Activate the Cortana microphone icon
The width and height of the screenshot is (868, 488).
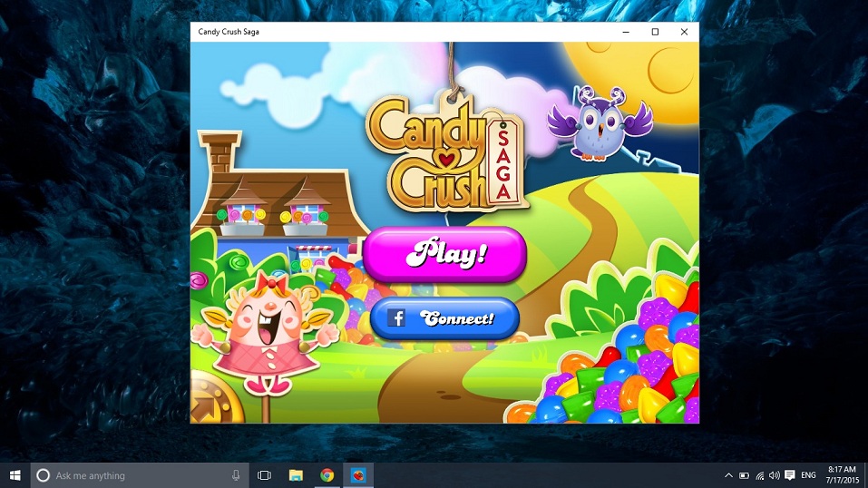(236, 475)
